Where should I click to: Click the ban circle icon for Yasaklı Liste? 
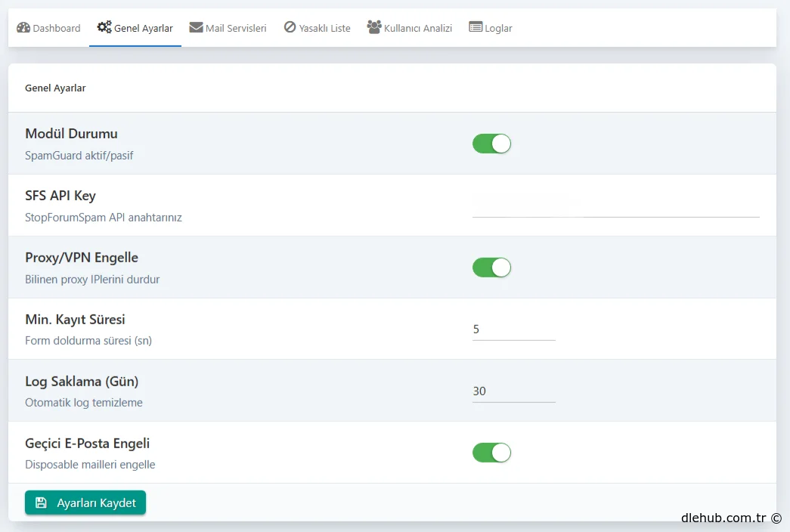click(x=290, y=27)
